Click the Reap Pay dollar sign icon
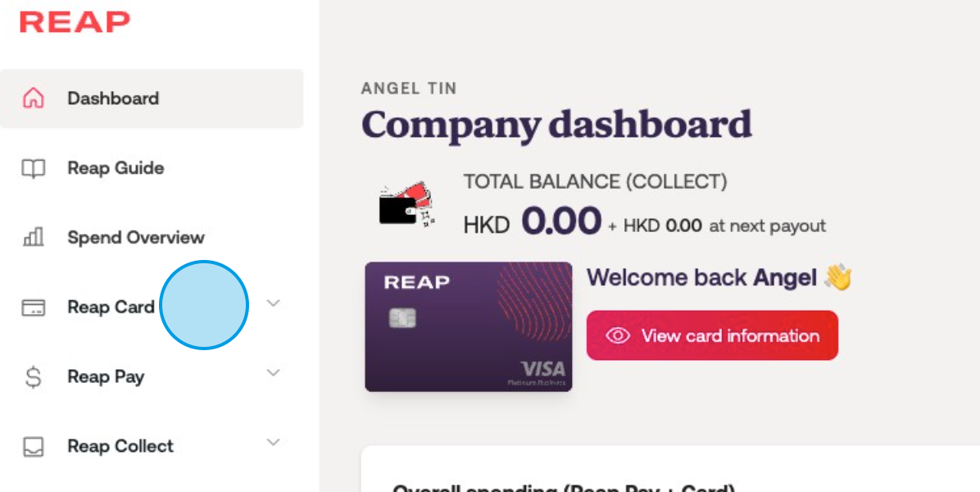 click(33, 377)
